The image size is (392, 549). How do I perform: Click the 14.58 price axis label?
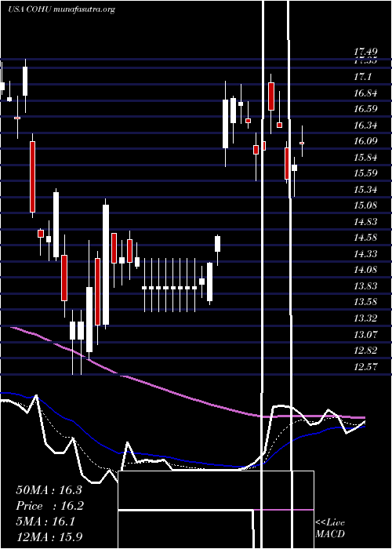coord(365,238)
